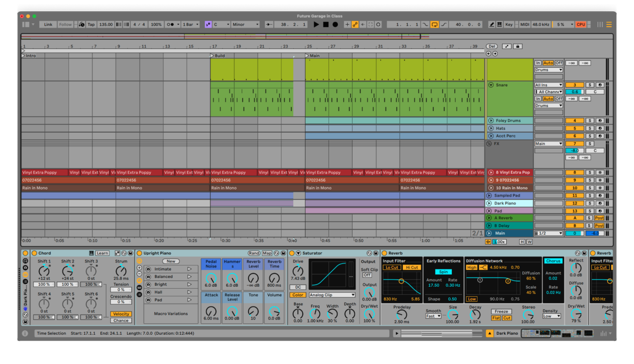Click the Stop transport button

[326, 24]
